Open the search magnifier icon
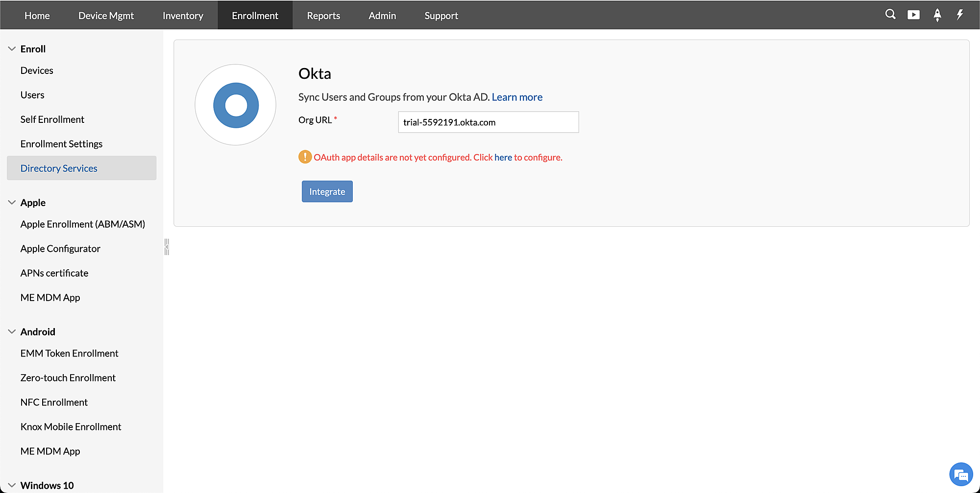 coord(890,15)
